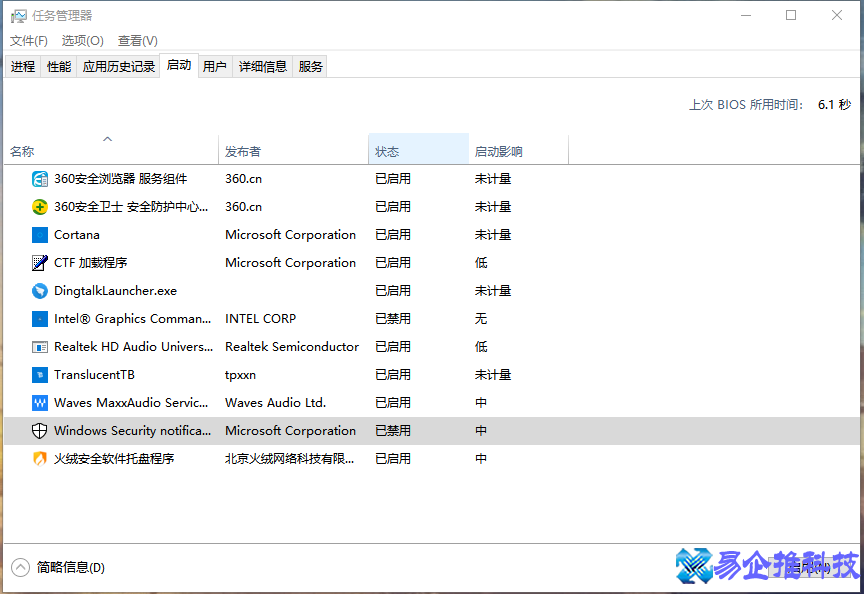Switch to the 进程 tab
Image resolution: width=864 pixels, height=594 pixels.
coord(23,66)
